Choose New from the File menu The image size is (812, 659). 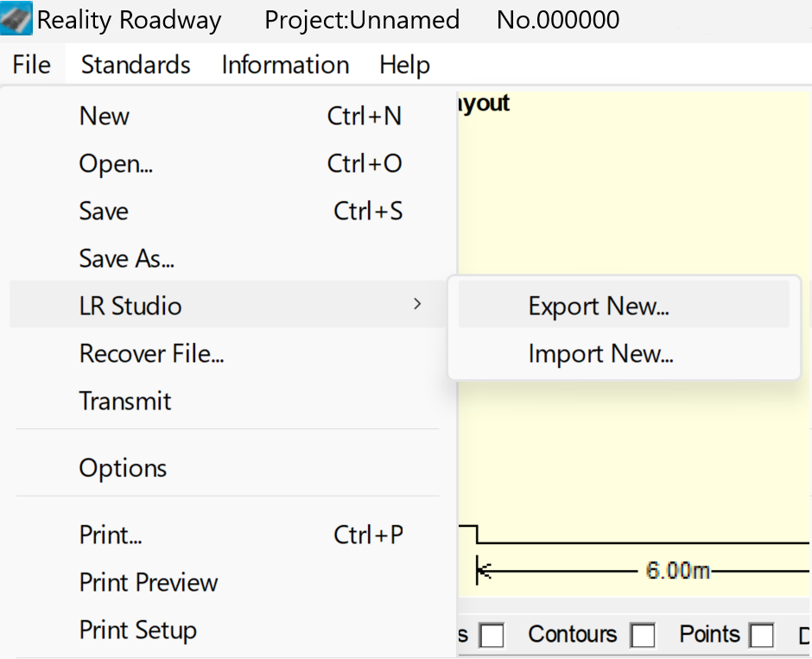coord(105,116)
